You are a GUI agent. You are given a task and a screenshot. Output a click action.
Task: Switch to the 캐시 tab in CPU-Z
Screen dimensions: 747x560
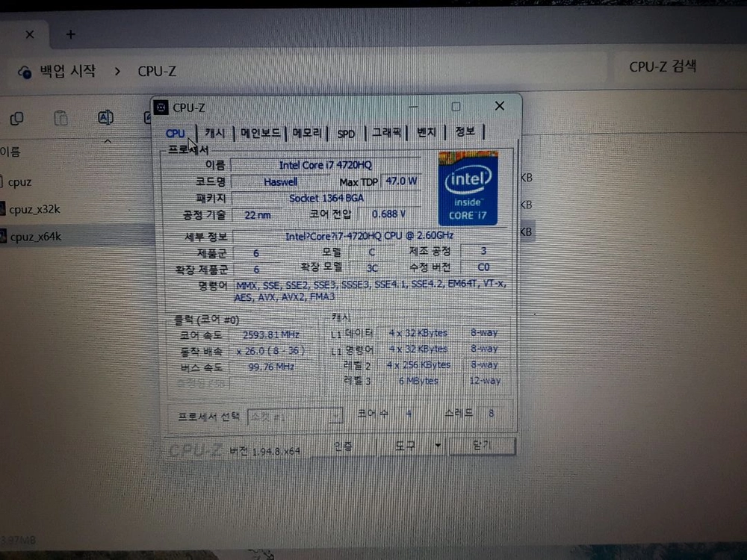tap(215, 133)
